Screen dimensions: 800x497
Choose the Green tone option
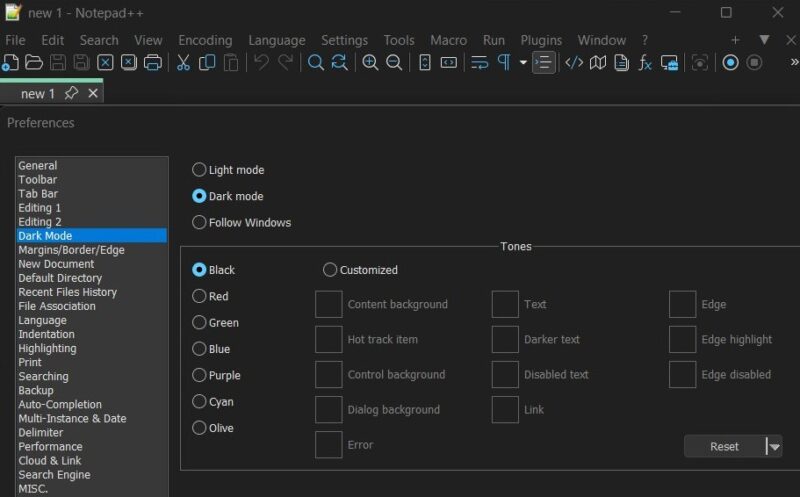click(x=199, y=322)
